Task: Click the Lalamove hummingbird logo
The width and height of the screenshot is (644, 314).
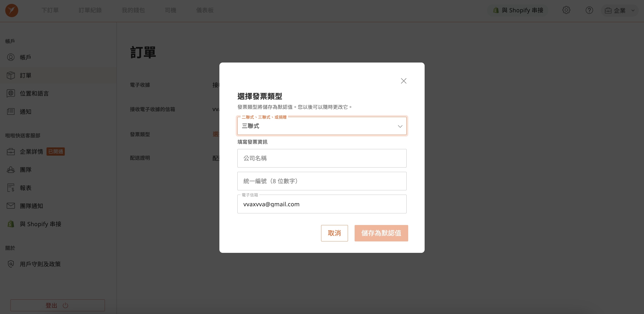Action: click(12, 10)
